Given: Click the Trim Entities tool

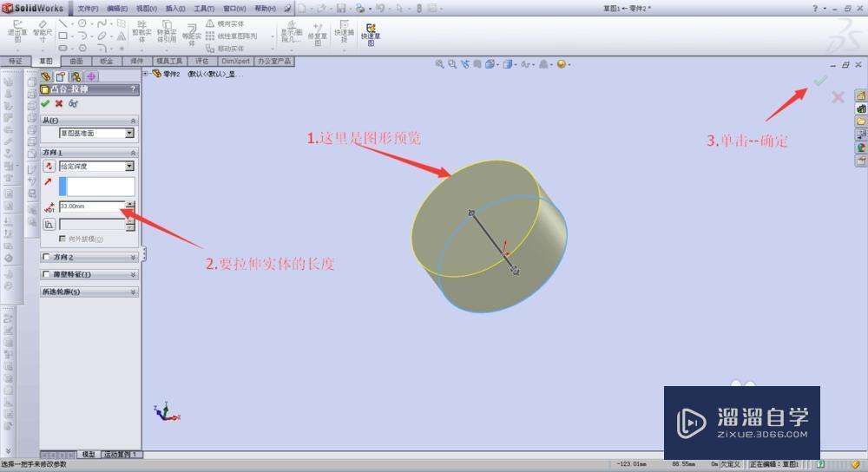Looking at the screenshot, I should 141,31.
